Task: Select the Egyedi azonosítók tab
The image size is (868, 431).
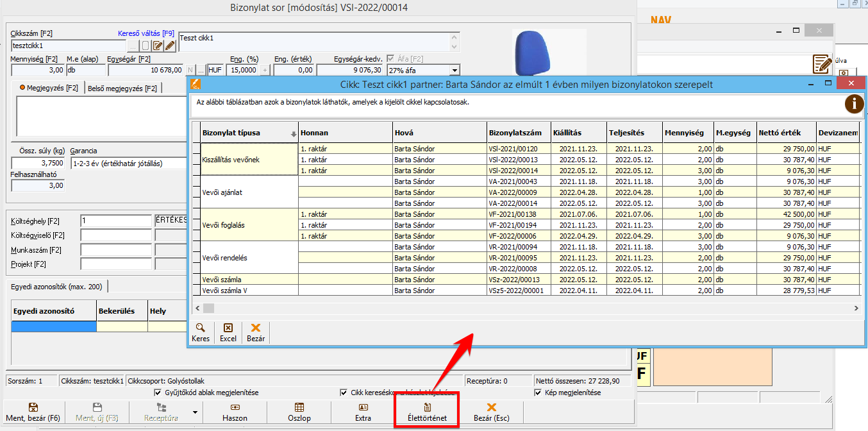Action: tap(58, 286)
